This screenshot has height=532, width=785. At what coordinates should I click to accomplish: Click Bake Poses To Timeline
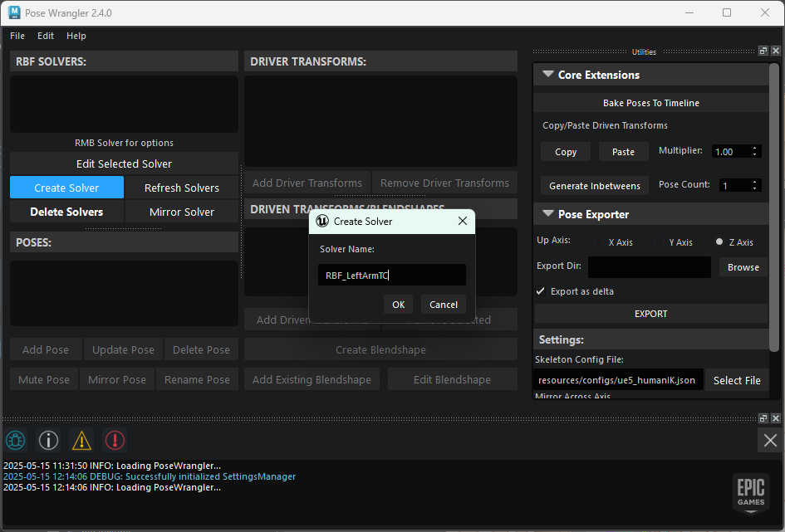pos(650,103)
